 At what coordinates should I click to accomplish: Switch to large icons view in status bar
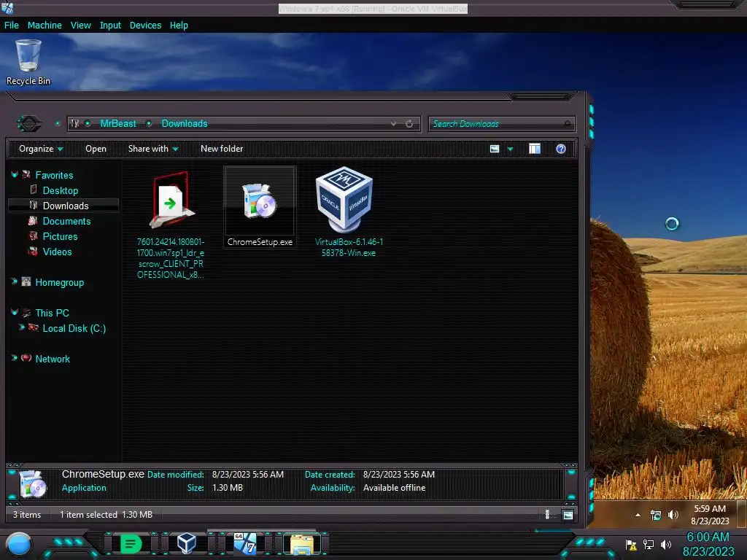(x=568, y=515)
